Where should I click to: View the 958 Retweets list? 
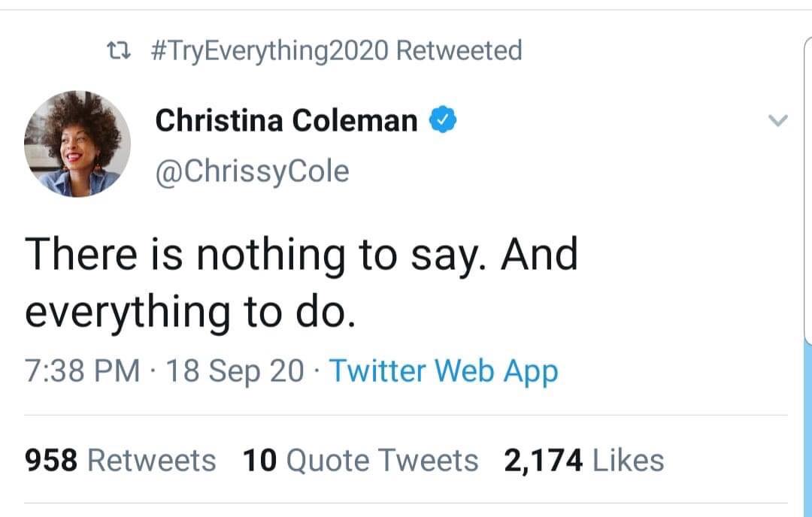tap(151, 461)
